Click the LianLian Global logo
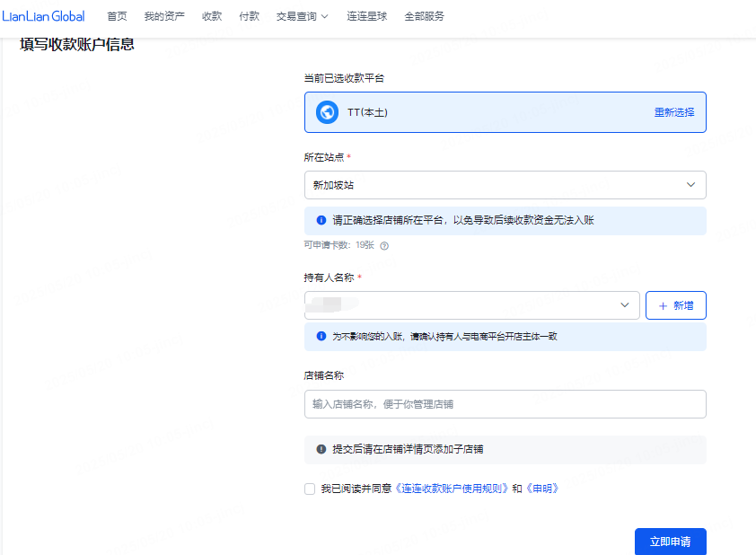Image resolution: width=756 pixels, height=555 pixels. coord(43,16)
